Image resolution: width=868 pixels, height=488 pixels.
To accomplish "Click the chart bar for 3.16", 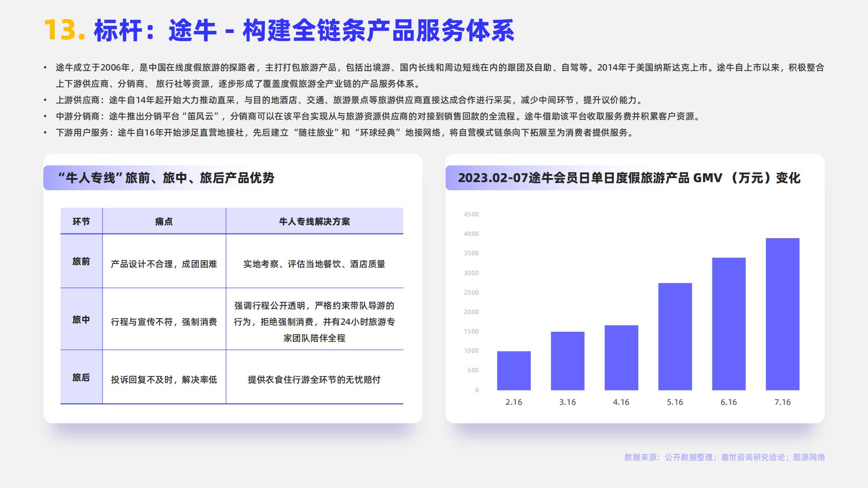I will click(567, 361).
